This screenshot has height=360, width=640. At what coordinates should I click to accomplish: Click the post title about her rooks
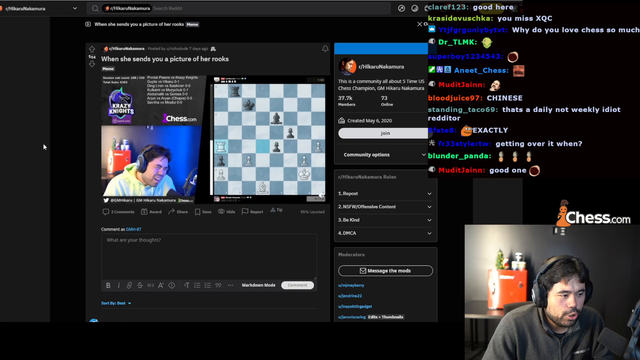click(x=165, y=59)
